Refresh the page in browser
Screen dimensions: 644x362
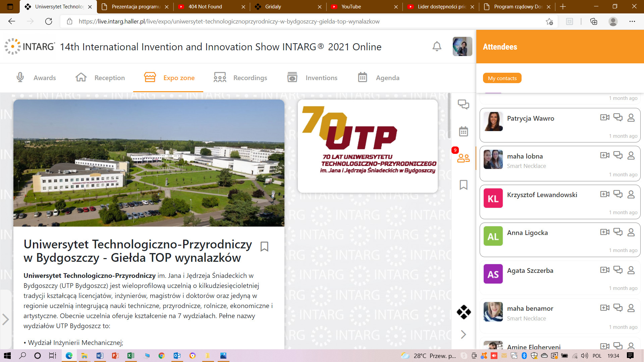tap(49, 21)
